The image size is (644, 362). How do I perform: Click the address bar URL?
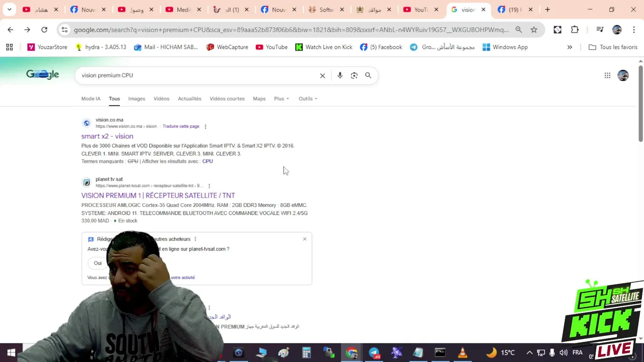291,30
